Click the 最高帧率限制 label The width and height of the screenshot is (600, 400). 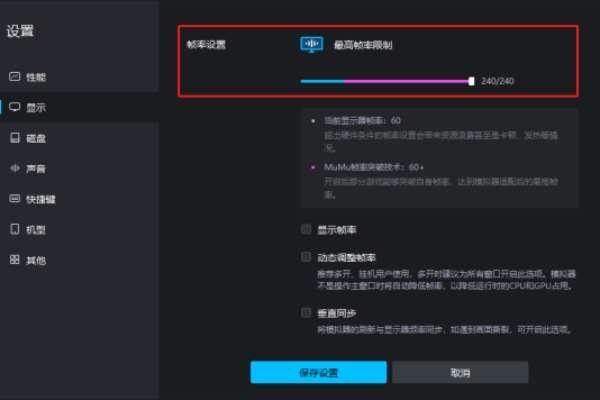[x=363, y=45]
